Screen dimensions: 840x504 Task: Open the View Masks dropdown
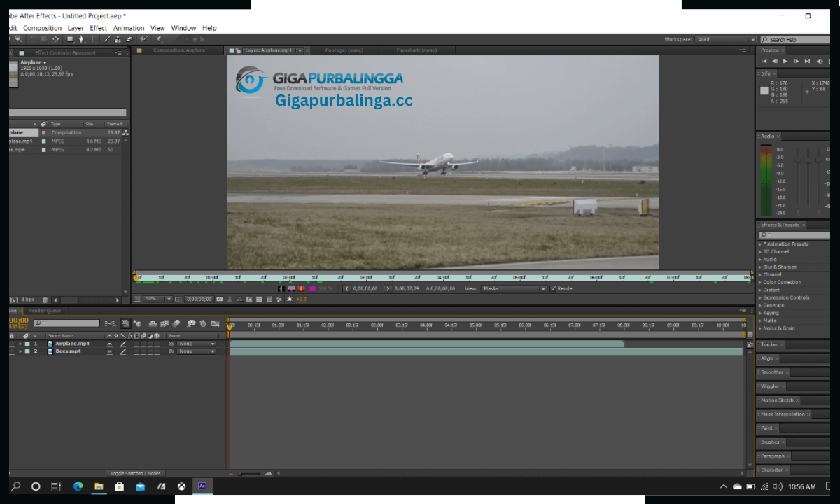pos(514,288)
